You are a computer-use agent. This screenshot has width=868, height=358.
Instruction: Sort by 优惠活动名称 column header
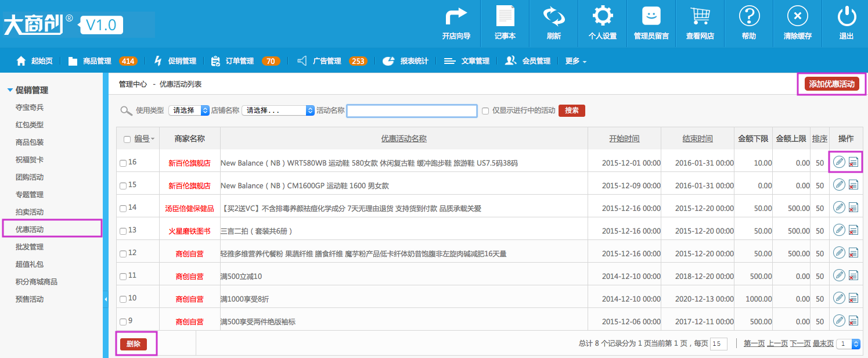tap(404, 139)
